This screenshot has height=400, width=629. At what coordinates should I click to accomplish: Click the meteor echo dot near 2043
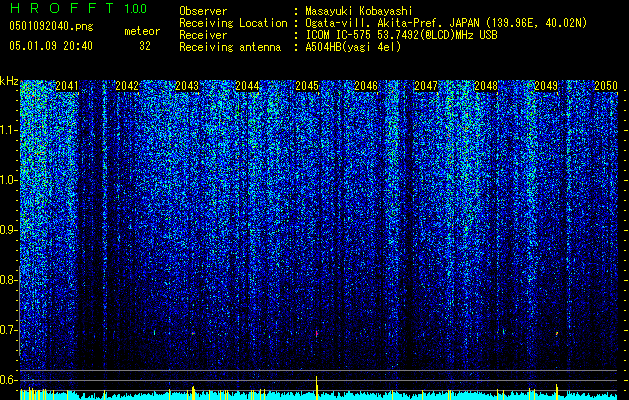click(193, 333)
